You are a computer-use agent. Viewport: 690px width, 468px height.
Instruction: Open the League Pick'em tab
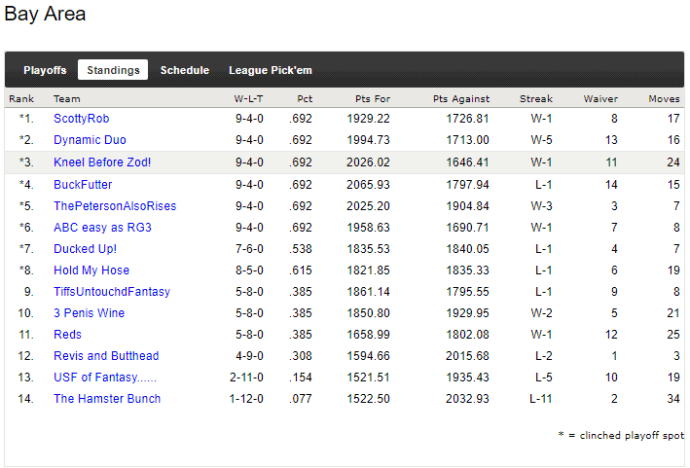pos(270,70)
